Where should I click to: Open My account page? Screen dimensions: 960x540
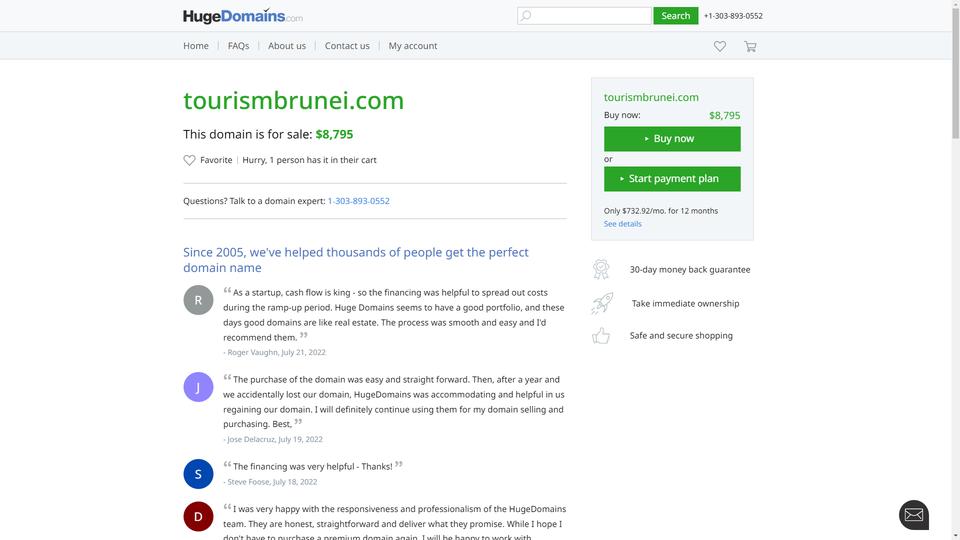pos(413,46)
